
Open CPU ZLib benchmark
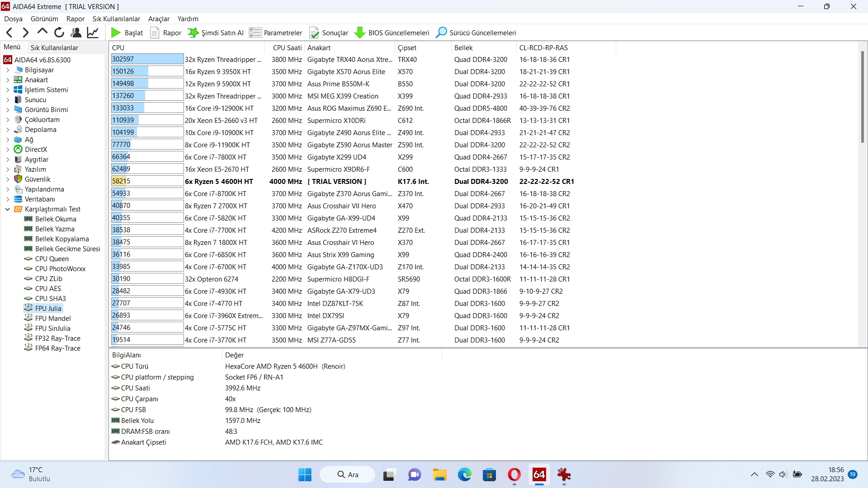[43, 279]
